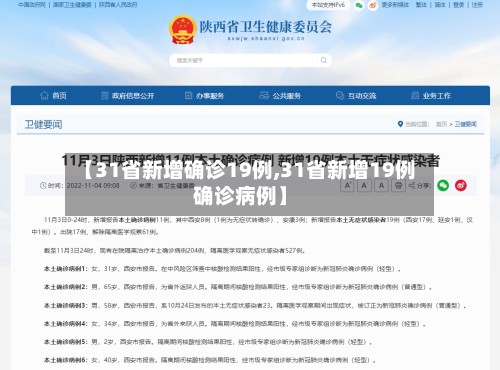The image size is (500, 370).
Task: Open the 互动交流 navigation menu
Action: pyautogui.click(x=356, y=96)
